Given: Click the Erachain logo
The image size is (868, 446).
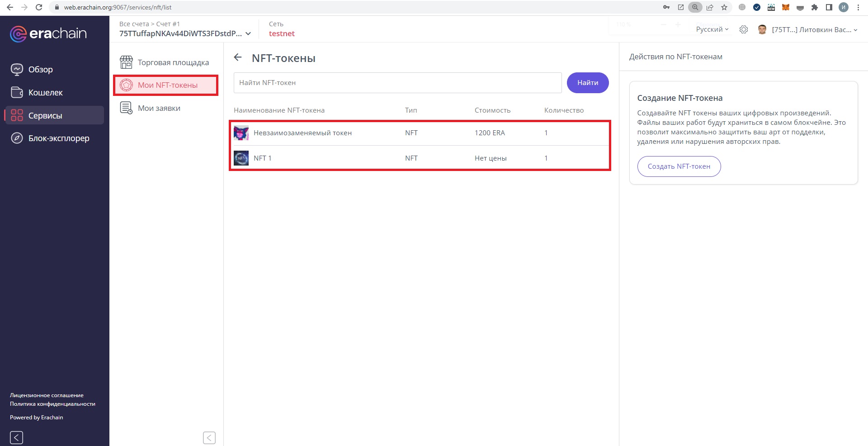Looking at the screenshot, I should (48, 33).
